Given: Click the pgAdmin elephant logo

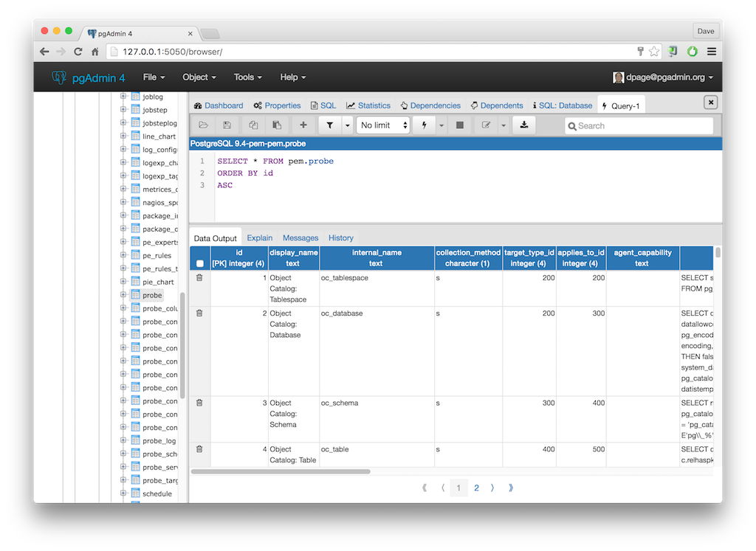Looking at the screenshot, I should tap(59, 77).
